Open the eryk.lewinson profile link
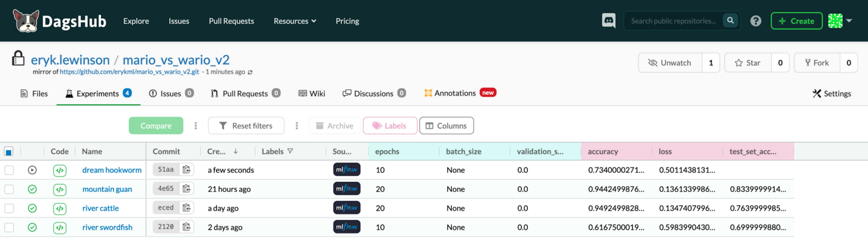Viewport: 868px width, 246px height. (x=70, y=60)
